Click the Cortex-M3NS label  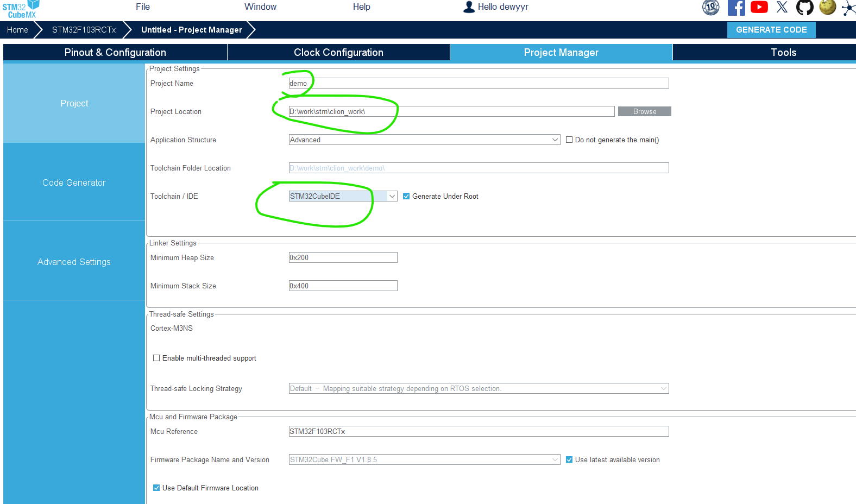coord(172,328)
